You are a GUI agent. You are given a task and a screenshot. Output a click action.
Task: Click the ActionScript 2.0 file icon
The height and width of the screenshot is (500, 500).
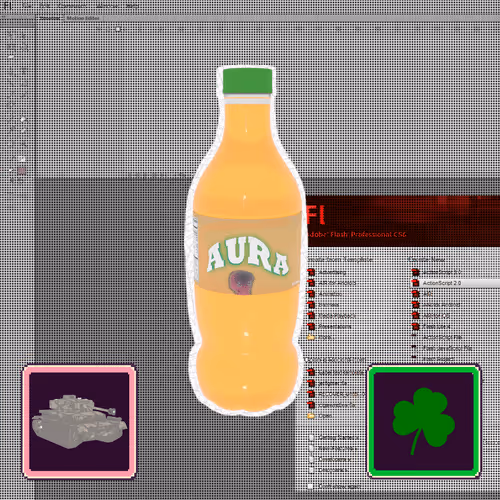(x=415, y=283)
